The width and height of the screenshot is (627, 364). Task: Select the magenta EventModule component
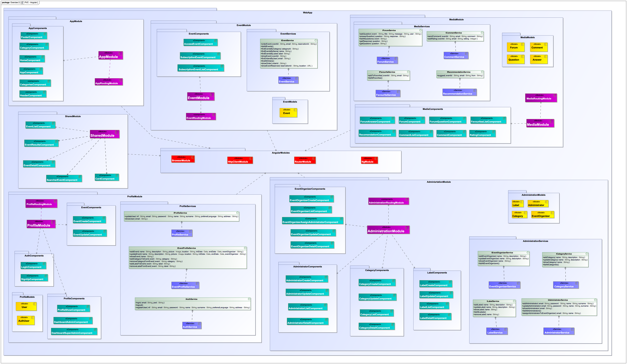201,96
